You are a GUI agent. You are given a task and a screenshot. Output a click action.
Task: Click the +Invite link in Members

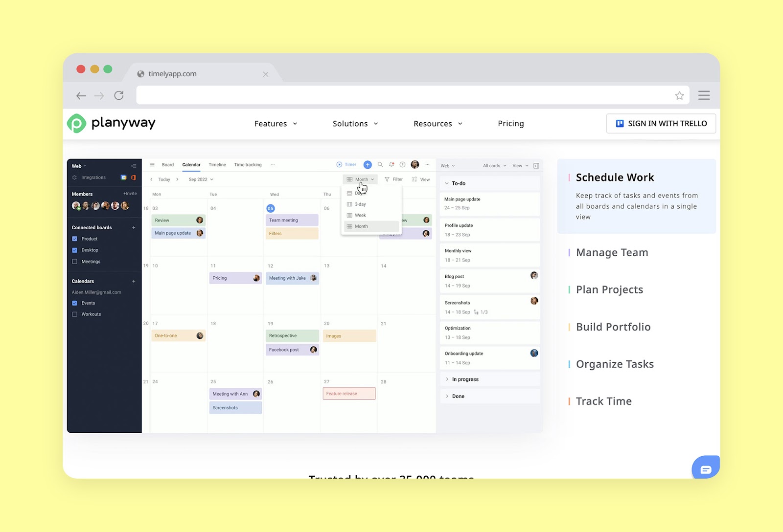pyautogui.click(x=130, y=194)
